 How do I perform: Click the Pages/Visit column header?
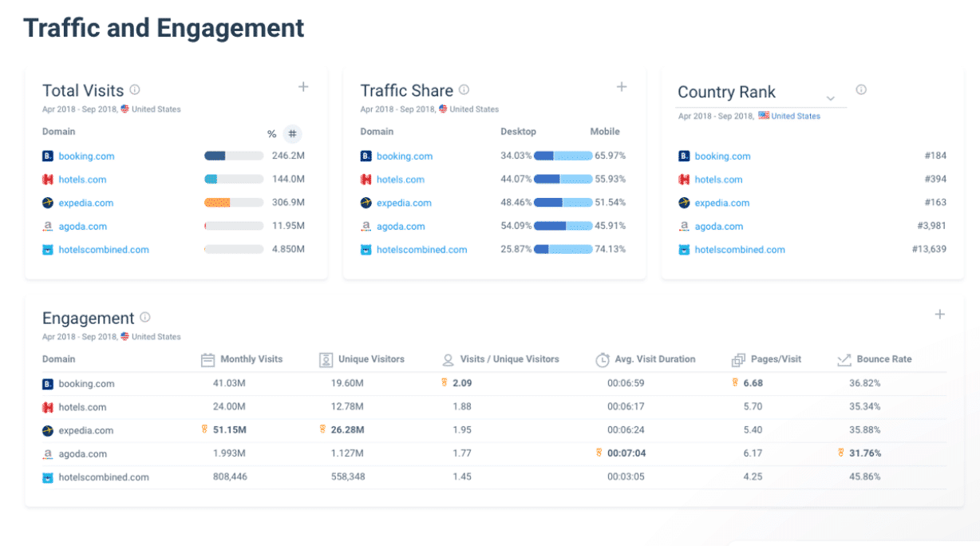(x=776, y=359)
